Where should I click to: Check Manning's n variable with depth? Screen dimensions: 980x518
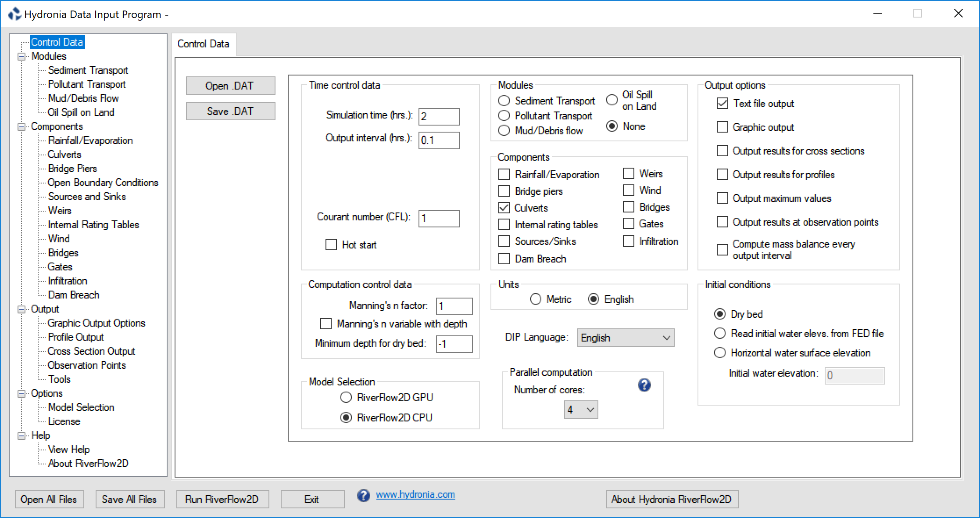[326, 324]
